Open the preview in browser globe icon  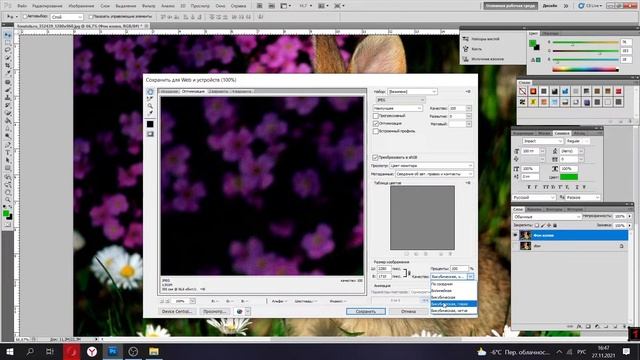pyautogui.click(x=240, y=311)
